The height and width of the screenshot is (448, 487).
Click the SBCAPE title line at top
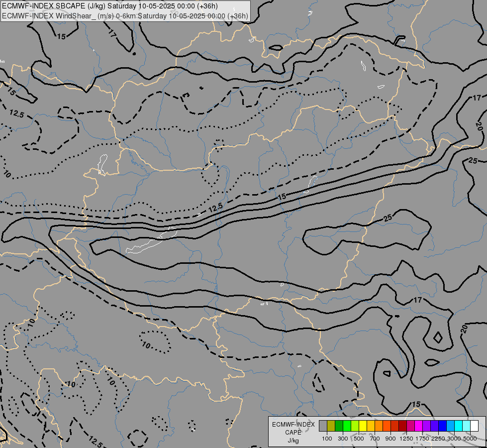click(110, 6)
